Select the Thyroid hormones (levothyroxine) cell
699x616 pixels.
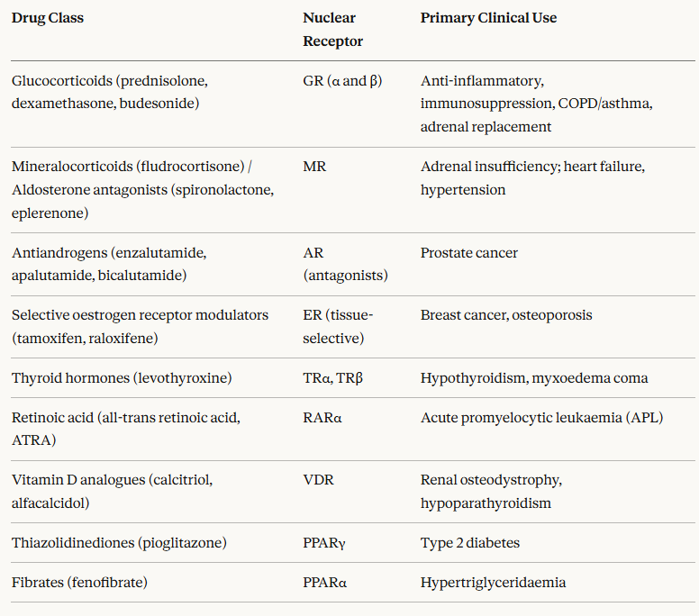(x=122, y=378)
